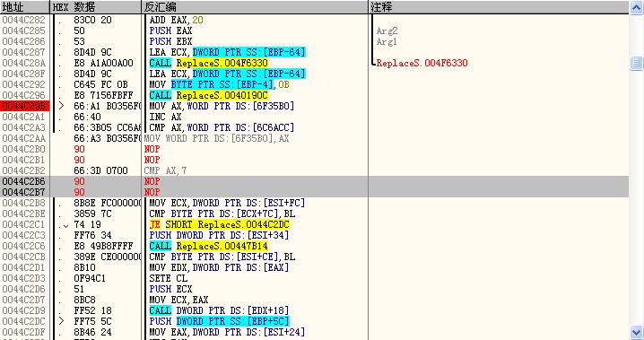
Task: Select CALL DWORD PTR DS:[EDX+18] instruction
Action: tap(219, 310)
